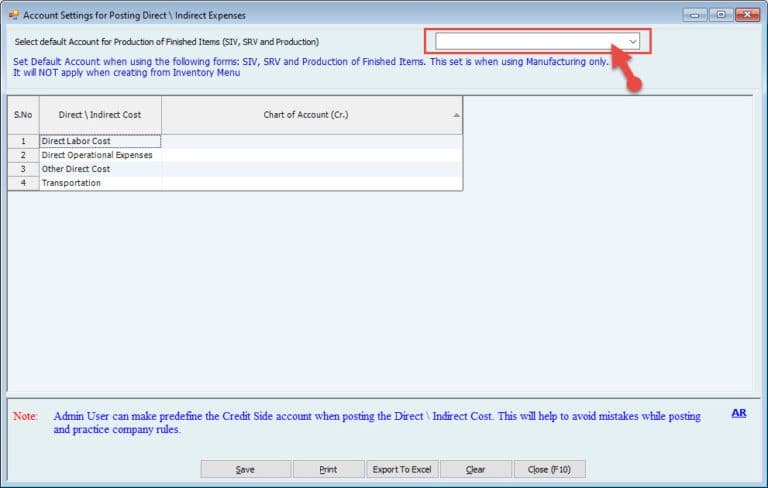Image resolution: width=768 pixels, height=488 pixels.
Task: Click the Save button
Action: click(245, 469)
